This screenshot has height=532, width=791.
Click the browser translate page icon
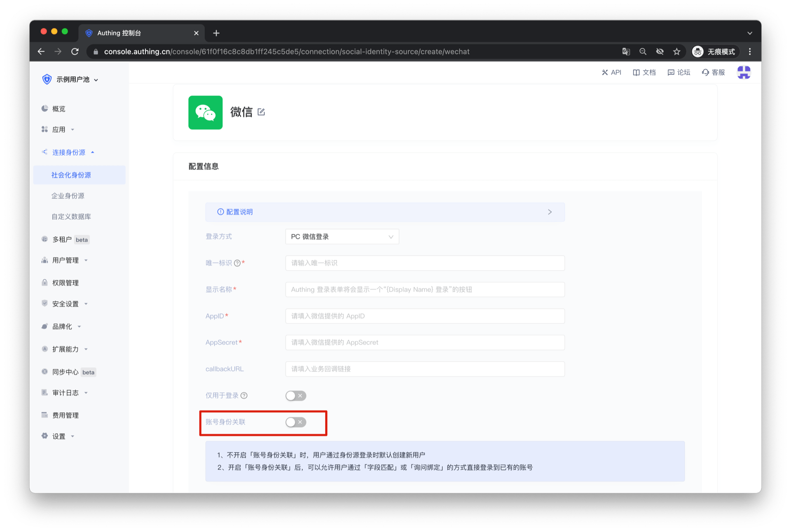click(626, 51)
